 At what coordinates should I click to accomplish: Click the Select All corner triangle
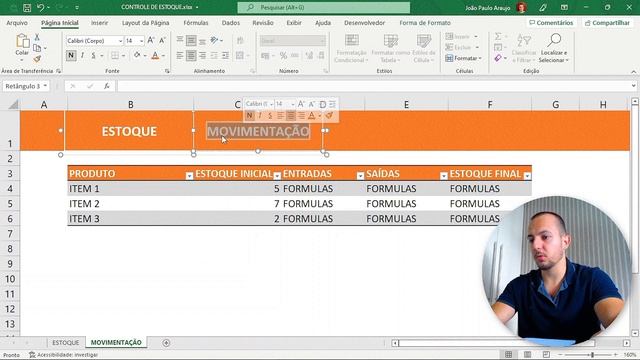13,104
